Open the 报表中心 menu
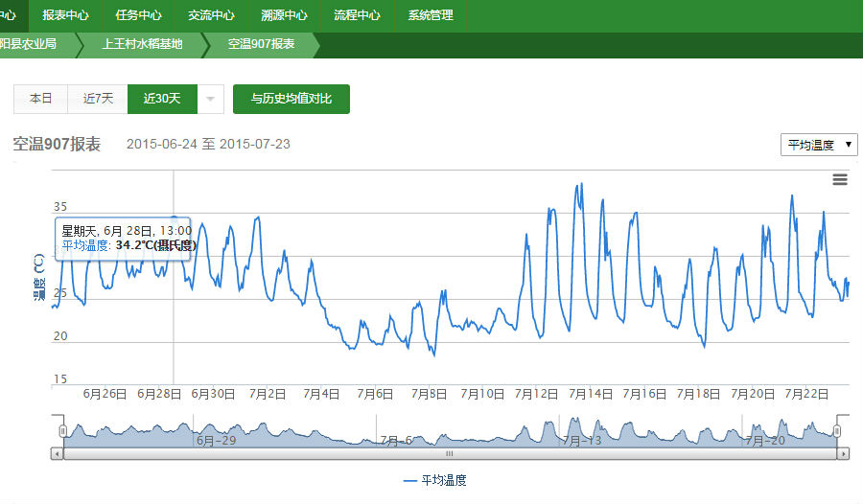The image size is (863, 504). pyautogui.click(x=66, y=15)
